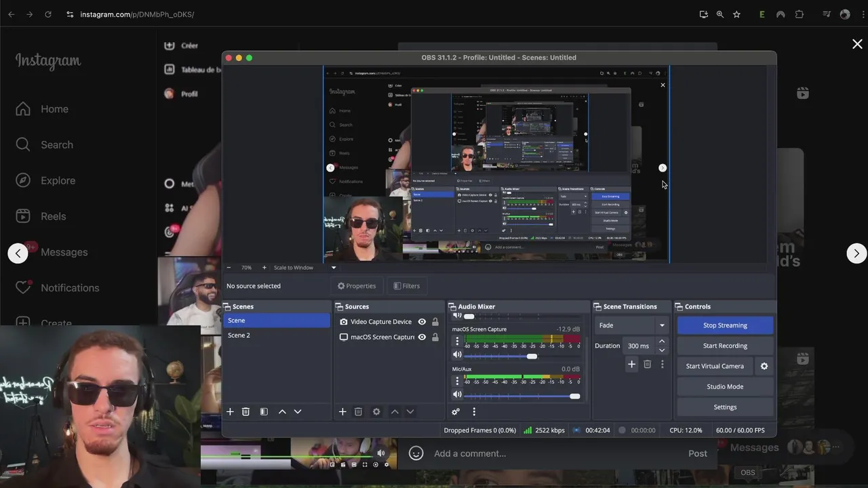
Task: Expand the Fade transition dropdown
Action: point(662,325)
